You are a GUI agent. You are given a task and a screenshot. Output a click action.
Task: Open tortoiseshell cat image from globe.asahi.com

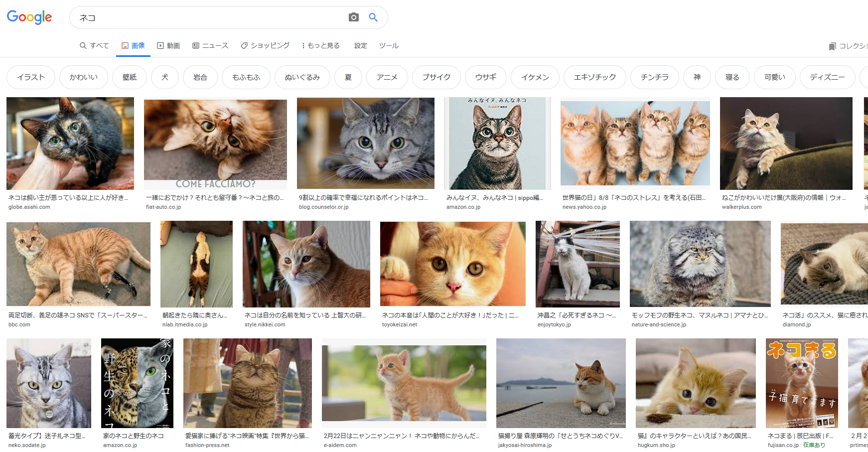coord(70,144)
